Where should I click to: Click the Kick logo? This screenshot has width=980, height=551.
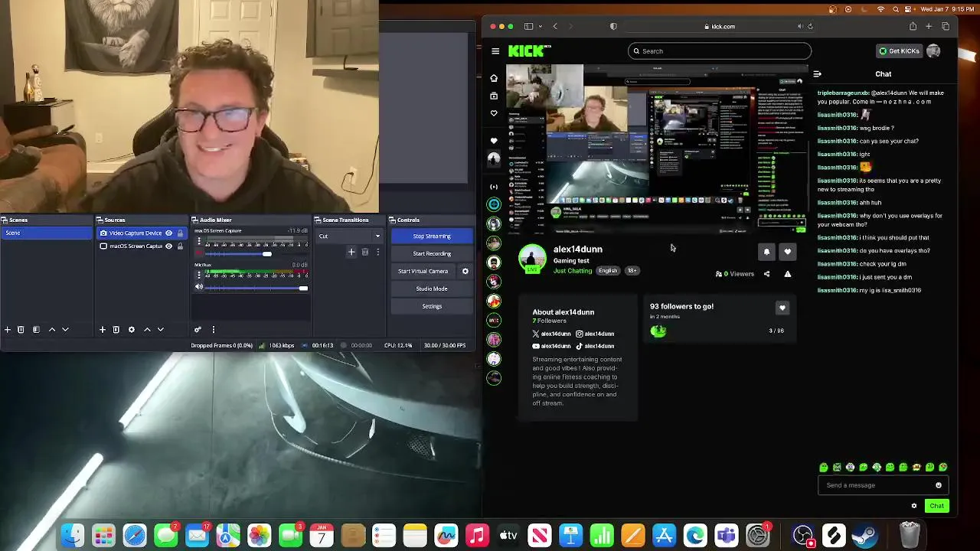point(529,51)
